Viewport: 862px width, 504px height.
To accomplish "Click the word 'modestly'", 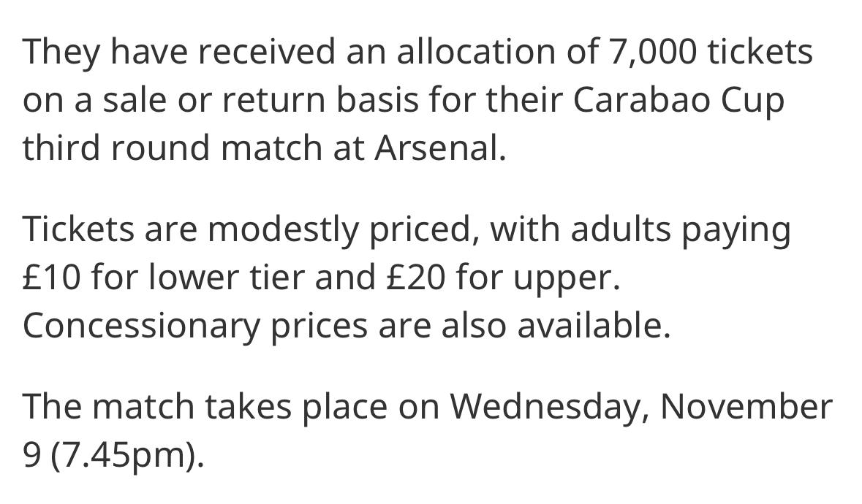I will pos(283,229).
